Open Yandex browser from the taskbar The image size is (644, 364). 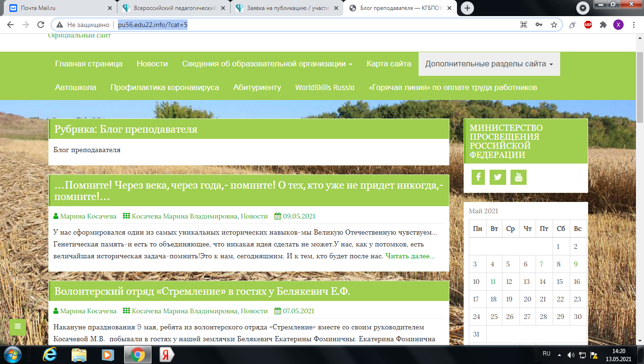click(165, 355)
